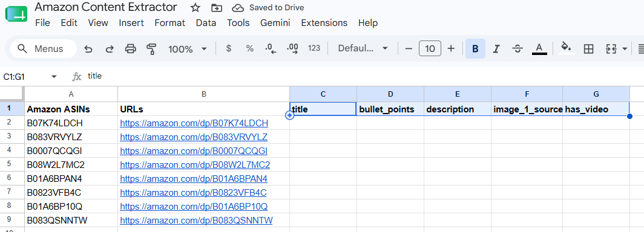644x232 pixels.
Task: Open the amazon.com/dp/B083VRVYLZ link
Action: (x=194, y=137)
